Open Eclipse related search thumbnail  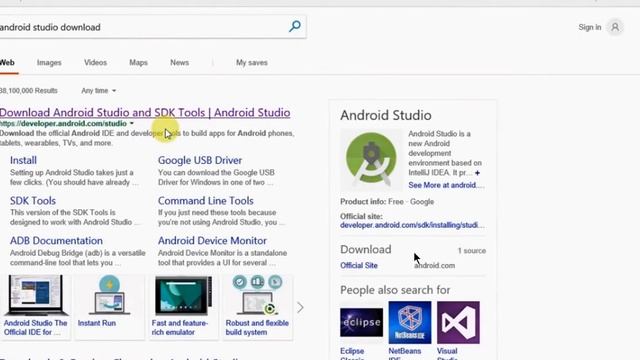pyautogui.click(x=361, y=322)
